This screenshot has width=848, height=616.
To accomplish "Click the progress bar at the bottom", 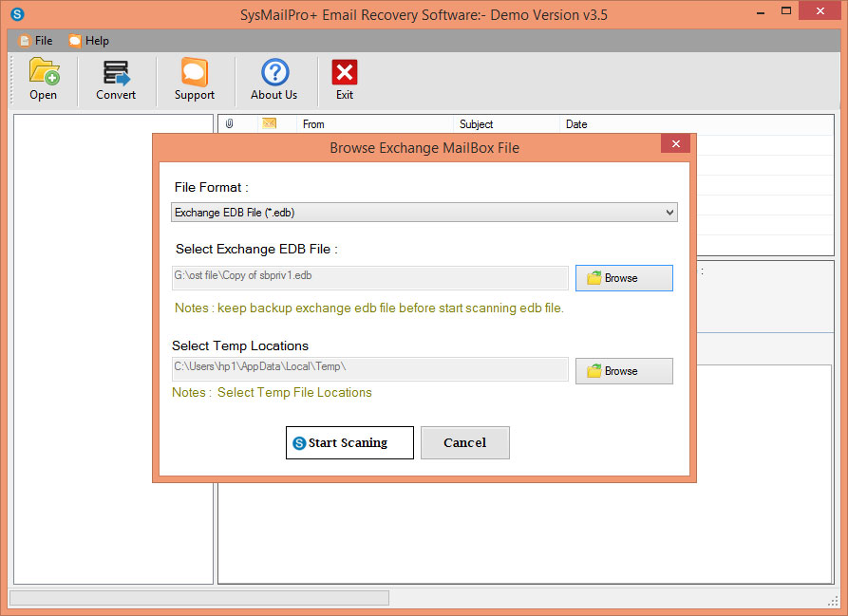I will coord(199,598).
